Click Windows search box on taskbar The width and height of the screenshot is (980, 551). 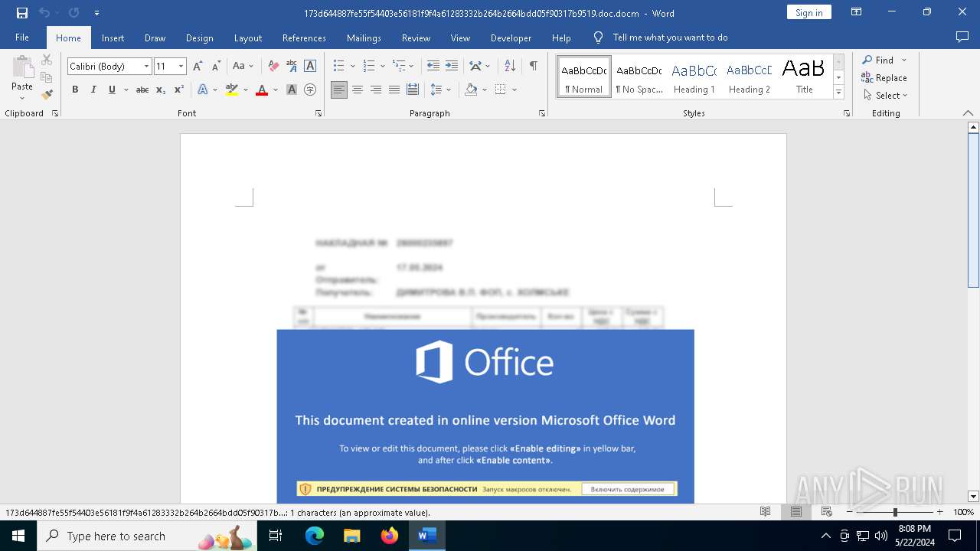pyautogui.click(x=147, y=536)
